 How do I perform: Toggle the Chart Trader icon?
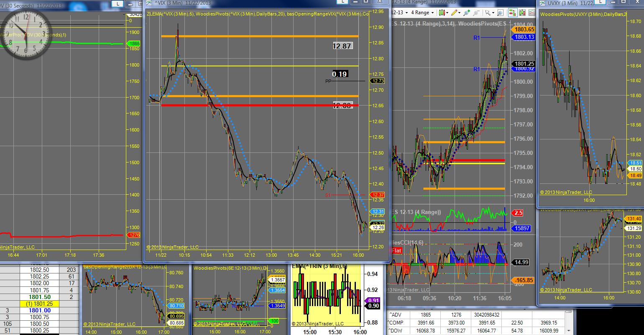coord(513,13)
